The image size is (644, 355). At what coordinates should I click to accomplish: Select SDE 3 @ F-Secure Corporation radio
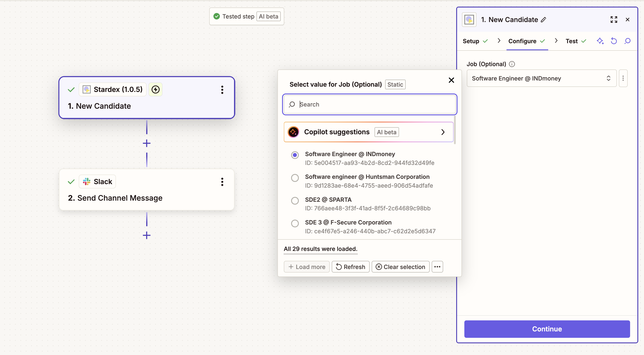[295, 223]
